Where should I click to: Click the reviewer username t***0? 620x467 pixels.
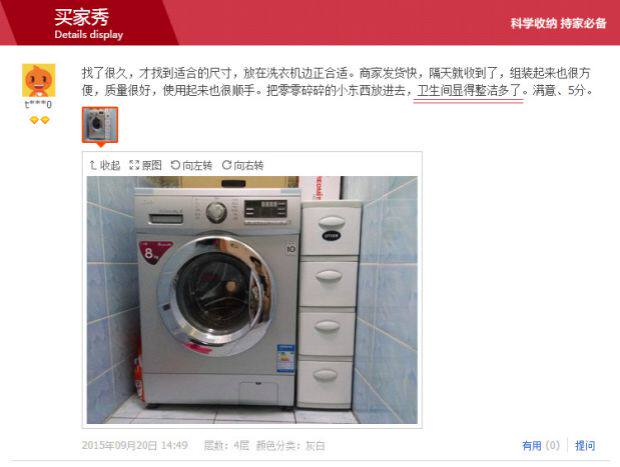38,105
